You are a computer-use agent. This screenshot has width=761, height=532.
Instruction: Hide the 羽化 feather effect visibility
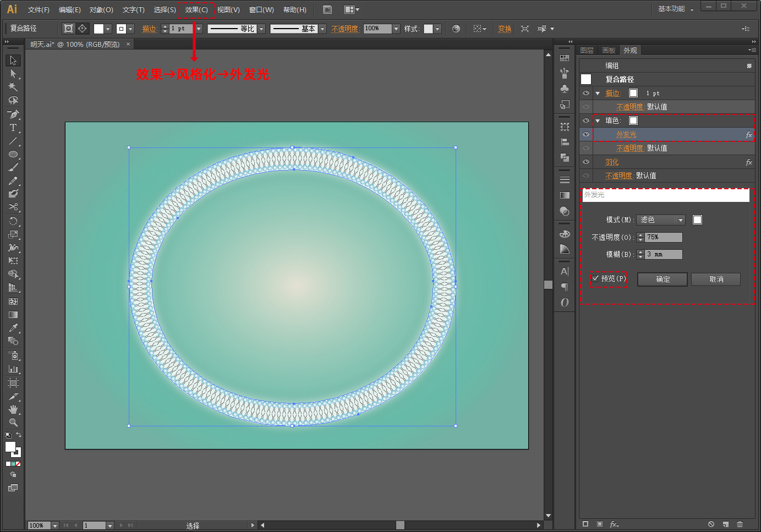(586, 162)
